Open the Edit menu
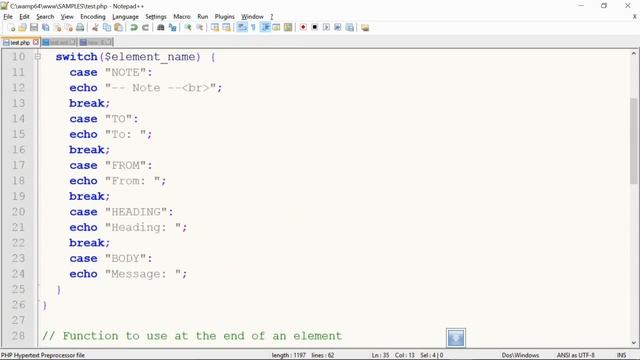The height and width of the screenshot is (360, 640). tap(24, 17)
